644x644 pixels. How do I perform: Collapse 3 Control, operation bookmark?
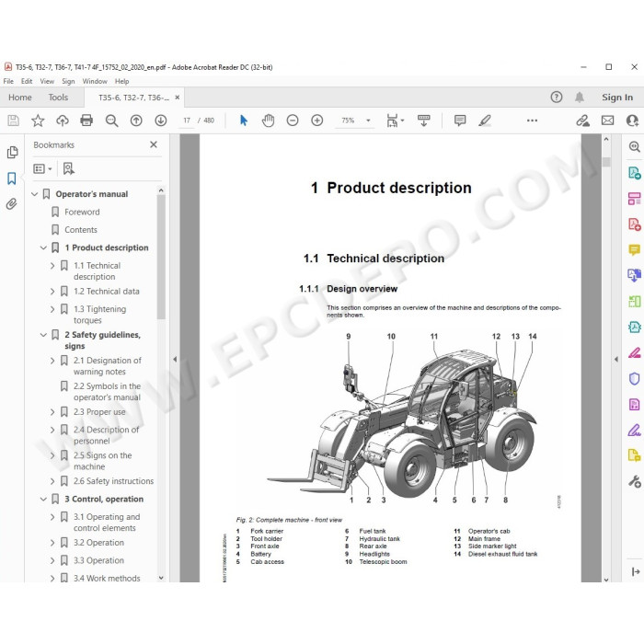(x=43, y=499)
